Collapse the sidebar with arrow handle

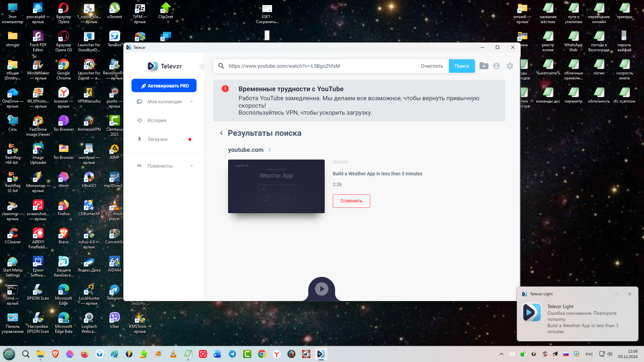coord(201,66)
